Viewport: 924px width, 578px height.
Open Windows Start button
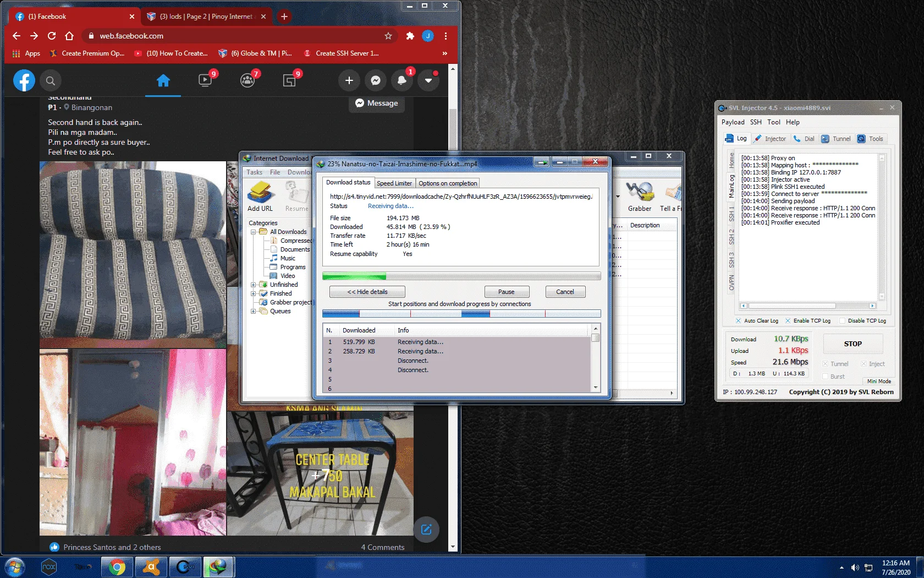click(x=15, y=566)
